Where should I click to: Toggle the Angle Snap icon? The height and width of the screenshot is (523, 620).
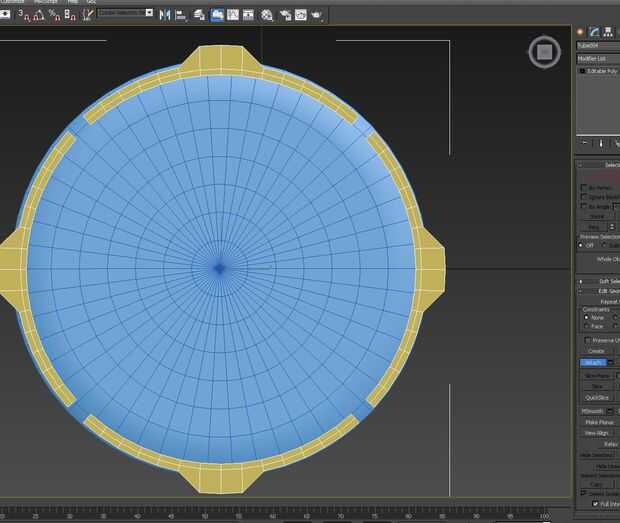36,15
